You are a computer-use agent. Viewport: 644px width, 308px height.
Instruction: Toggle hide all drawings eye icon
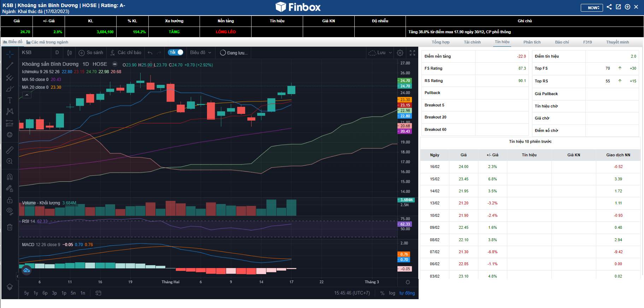[10, 211]
